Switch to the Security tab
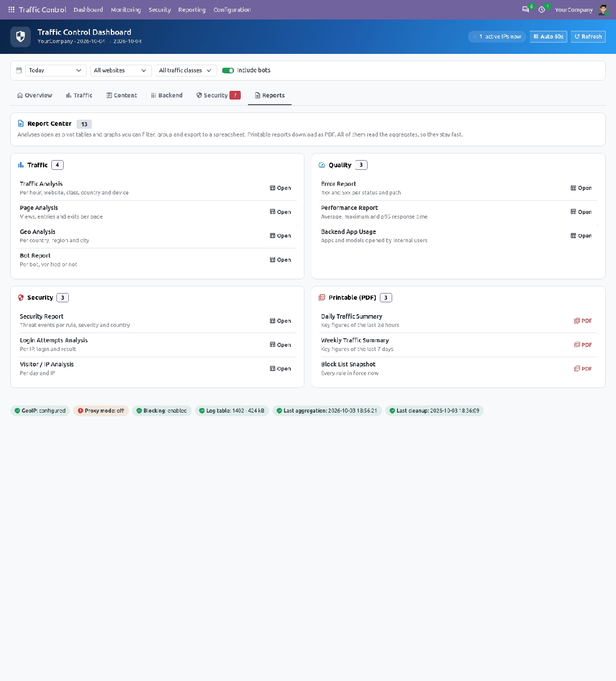Screen dimensions: 616x681 [x=219, y=95]
